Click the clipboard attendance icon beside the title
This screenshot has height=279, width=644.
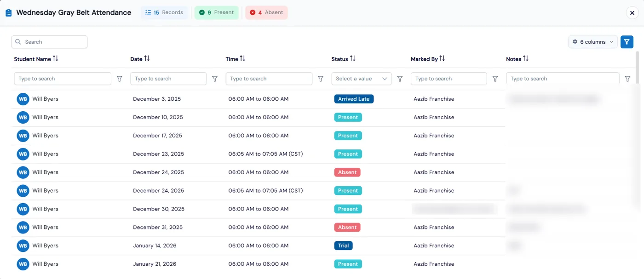[9, 13]
